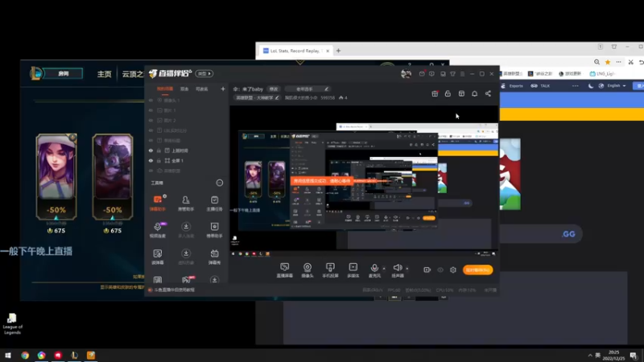Open the three-dot menu in the browser toolbar
Viewport: 644px width, 362px height.
click(618, 62)
